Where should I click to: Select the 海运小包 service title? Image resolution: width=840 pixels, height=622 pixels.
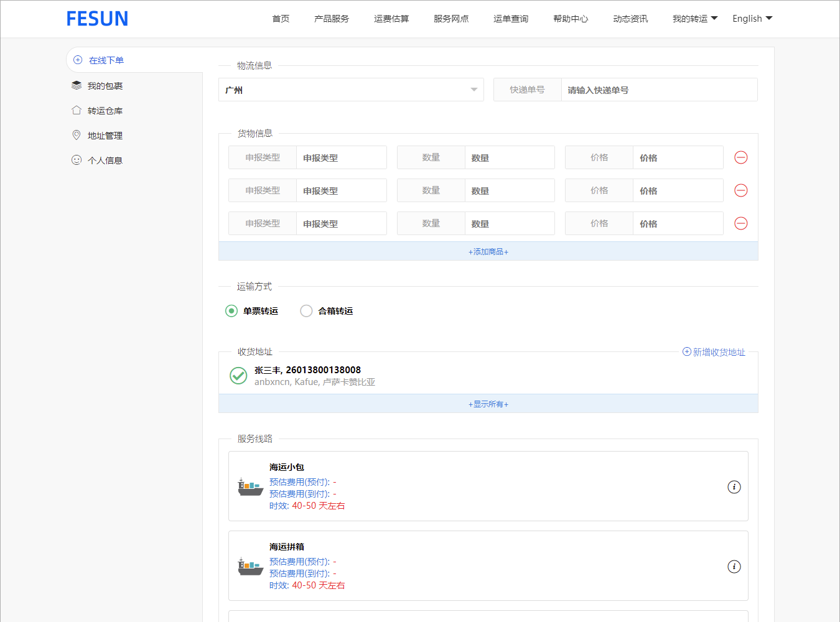287,467
